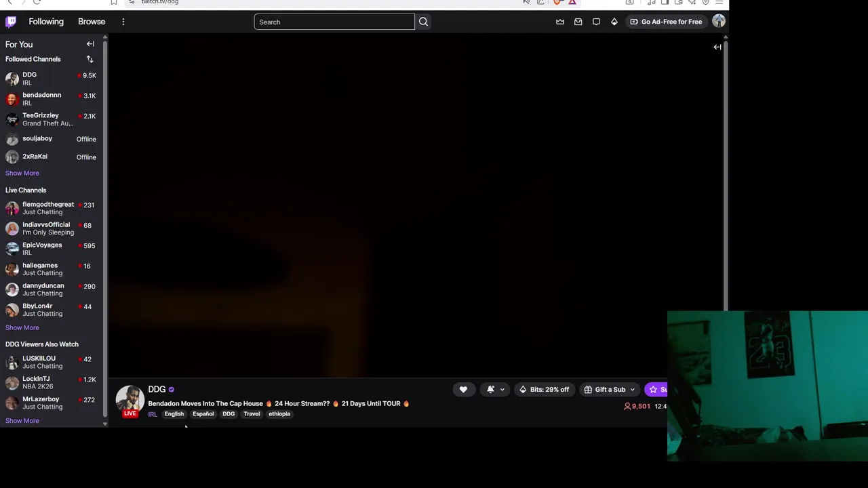Click the 9.5K viewer count

(x=89, y=75)
